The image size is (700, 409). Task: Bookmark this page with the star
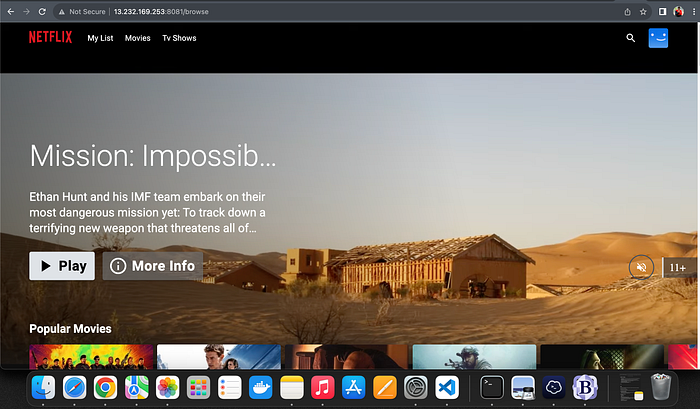(643, 12)
